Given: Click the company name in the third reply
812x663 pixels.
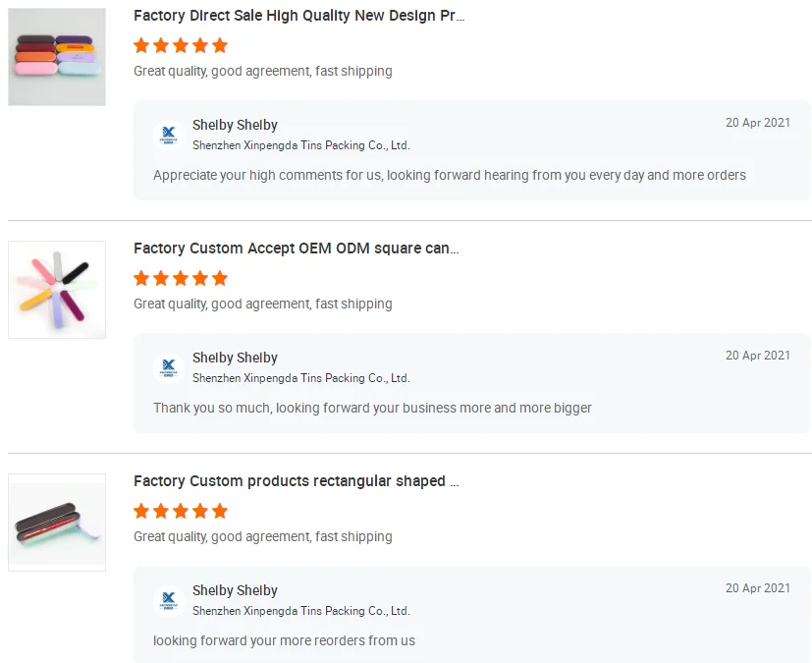Looking at the screenshot, I should (x=300, y=611).
